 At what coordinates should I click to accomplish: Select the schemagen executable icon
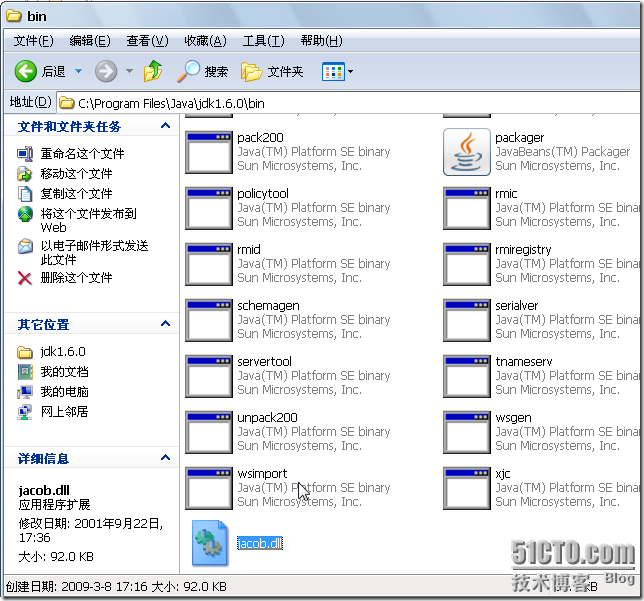(x=209, y=320)
